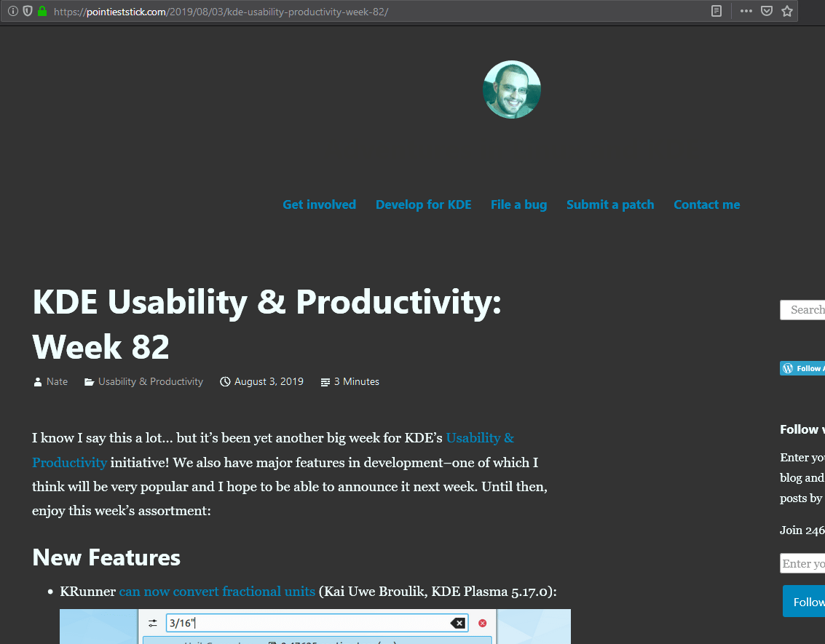
Task: Toggle reader view icon in address bar
Action: click(716, 11)
